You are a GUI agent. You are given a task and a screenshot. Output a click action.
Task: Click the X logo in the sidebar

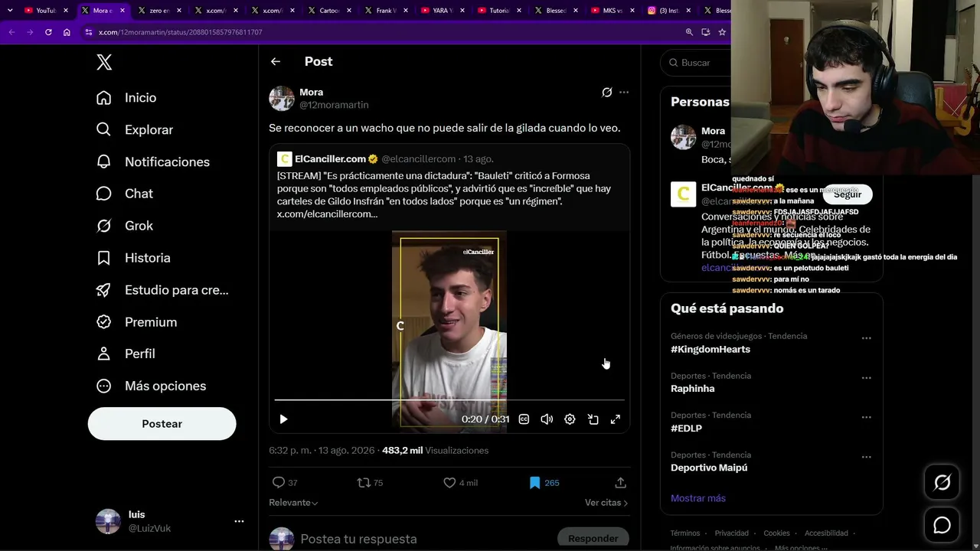104,63
